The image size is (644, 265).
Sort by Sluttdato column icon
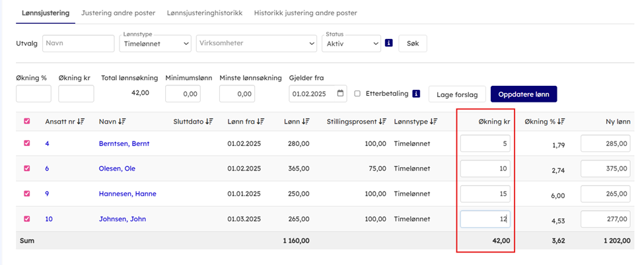point(209,122)
